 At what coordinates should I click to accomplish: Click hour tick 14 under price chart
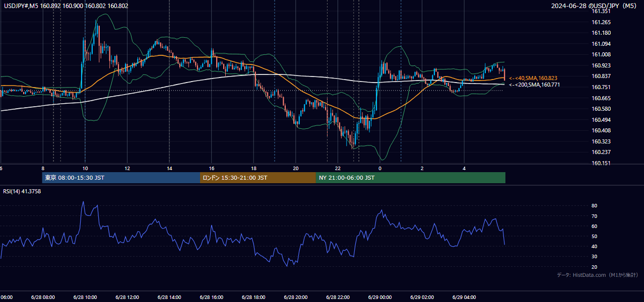(x=169, y=168)
